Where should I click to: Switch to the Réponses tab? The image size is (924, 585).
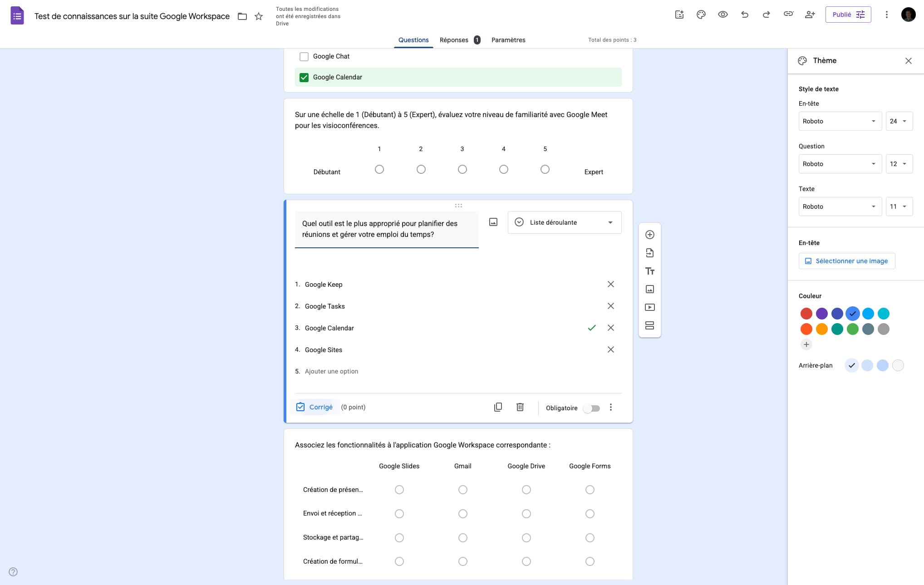(459, 40)
